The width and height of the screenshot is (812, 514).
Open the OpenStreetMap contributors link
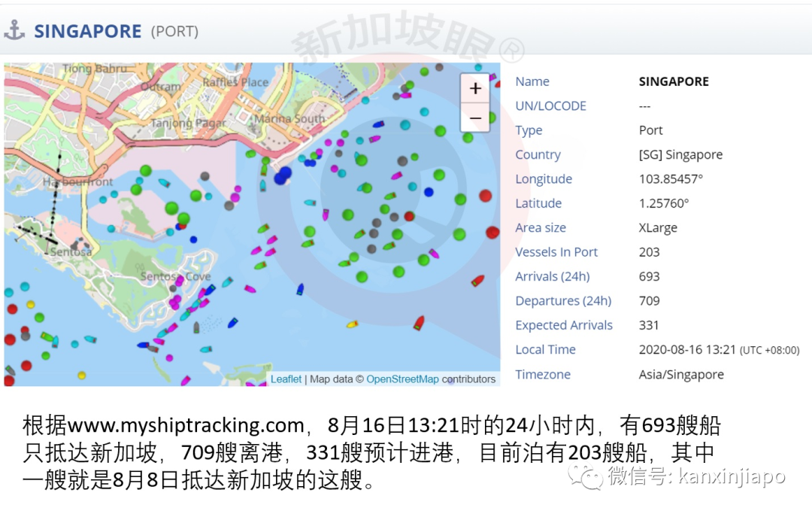click(403, 379)
